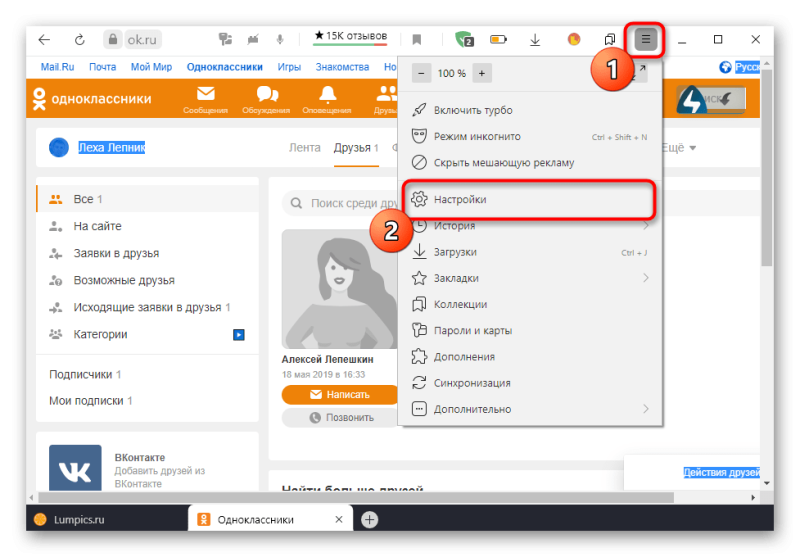Expand the Дополнительно submenu arrow

[646, 409]
